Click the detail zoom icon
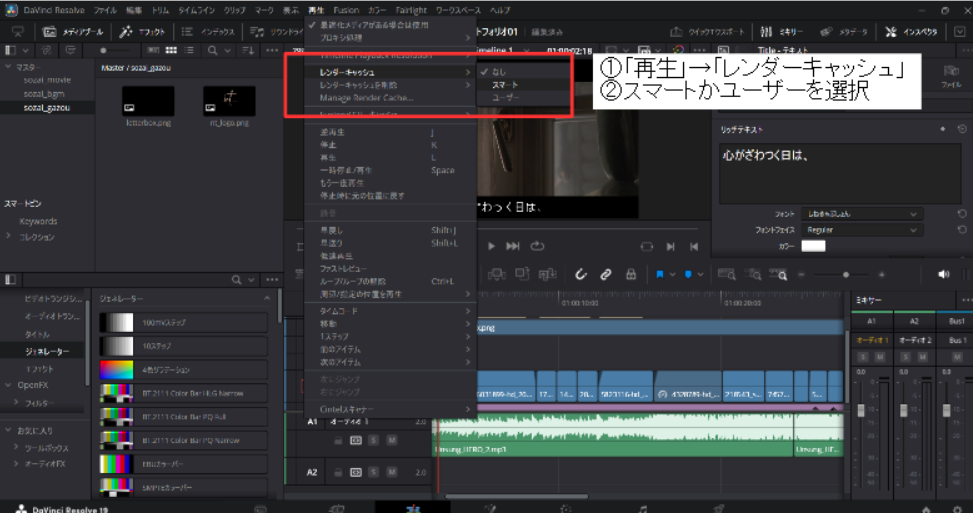This screenshot has width=973, height=513. point(753,274)
